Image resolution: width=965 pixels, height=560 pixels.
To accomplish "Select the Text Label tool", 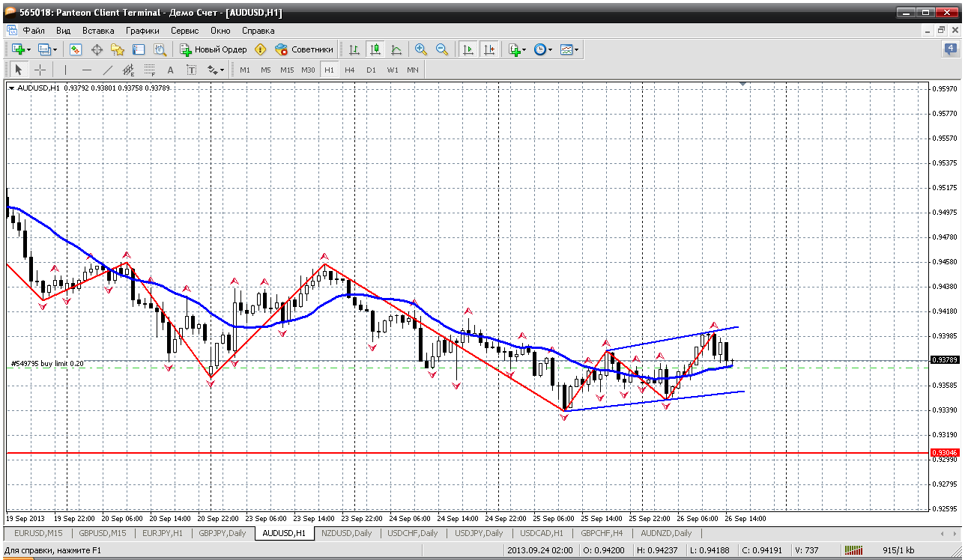I will pyautogui.click(x=191, y=70).
